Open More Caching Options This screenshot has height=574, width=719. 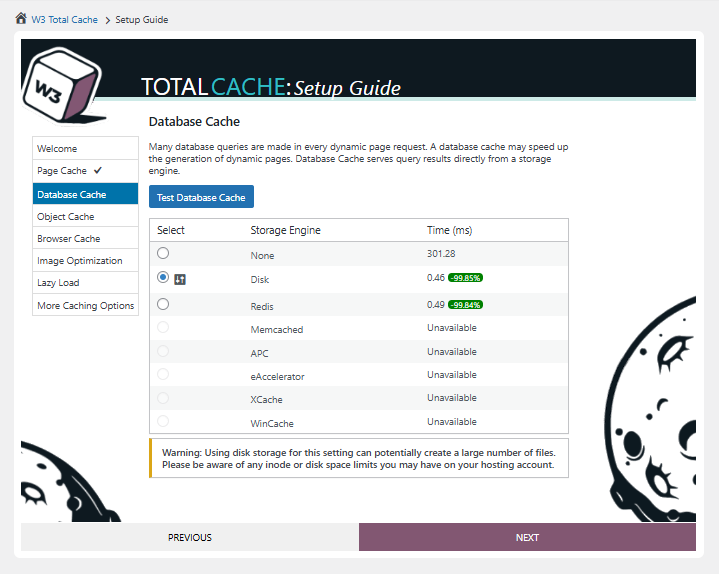tap(85, 306)
